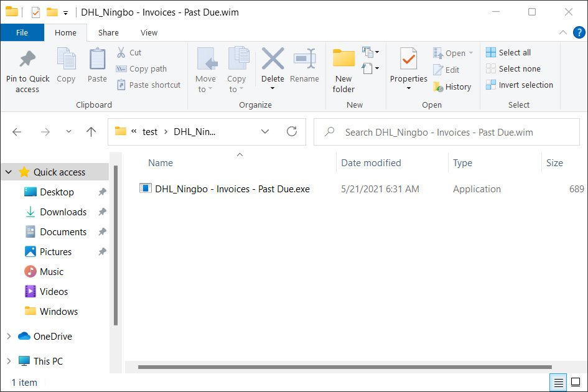Click Select none
Screen dimensions: 588x392
pyautogui.click(x=513, y=68)
